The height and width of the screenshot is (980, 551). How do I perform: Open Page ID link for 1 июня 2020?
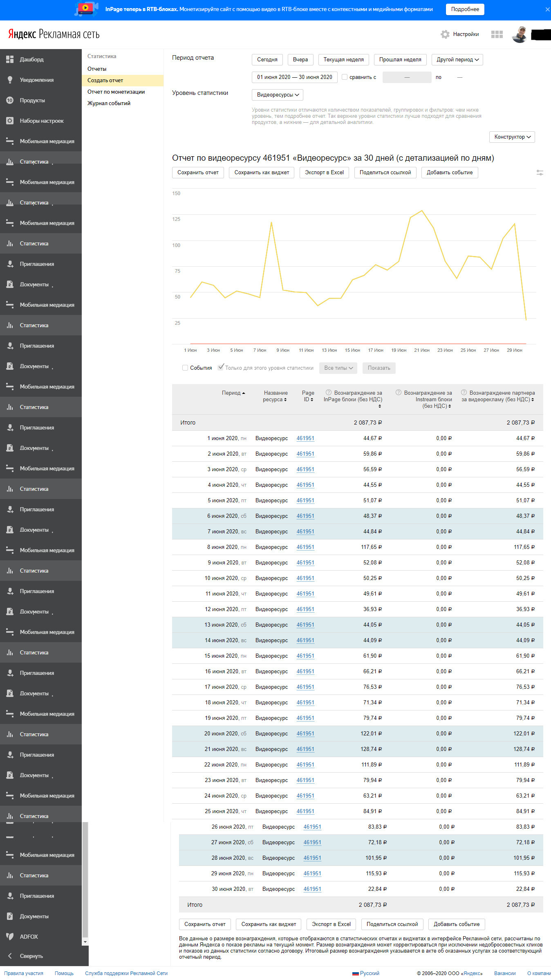point(305,438)
